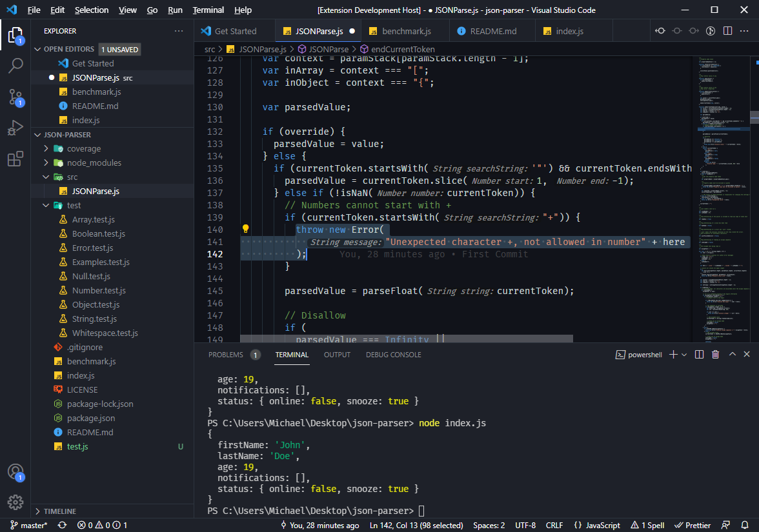This screenshot has height=532, width=759.
Task: Switch to the benchmark.js editor tab
Action: coord(405,31)
